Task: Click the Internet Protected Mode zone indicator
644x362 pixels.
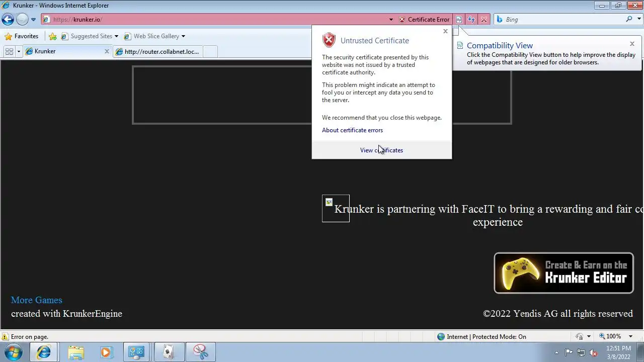Action: point(481,337)
